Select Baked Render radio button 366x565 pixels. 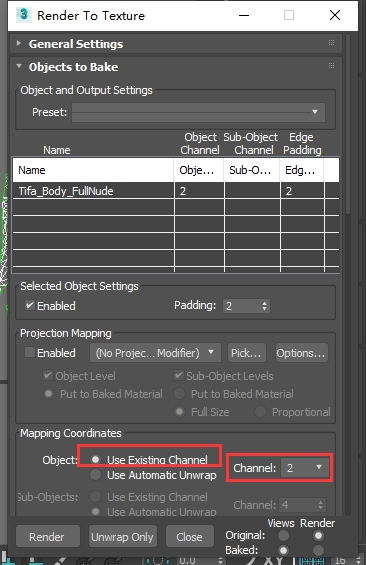coord(318,551)
